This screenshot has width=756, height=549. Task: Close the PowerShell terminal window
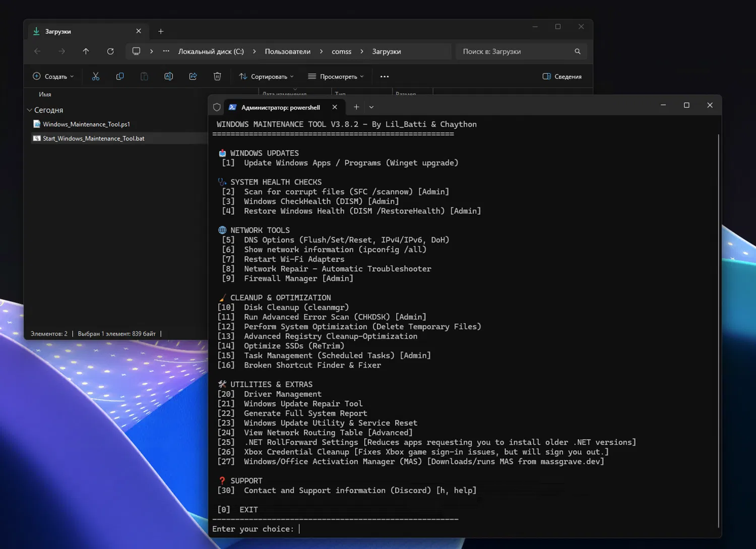click(710, 105)
